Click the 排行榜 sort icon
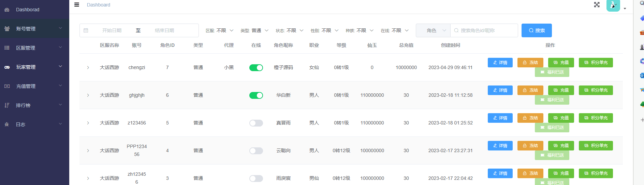 (x=7, y=105)
